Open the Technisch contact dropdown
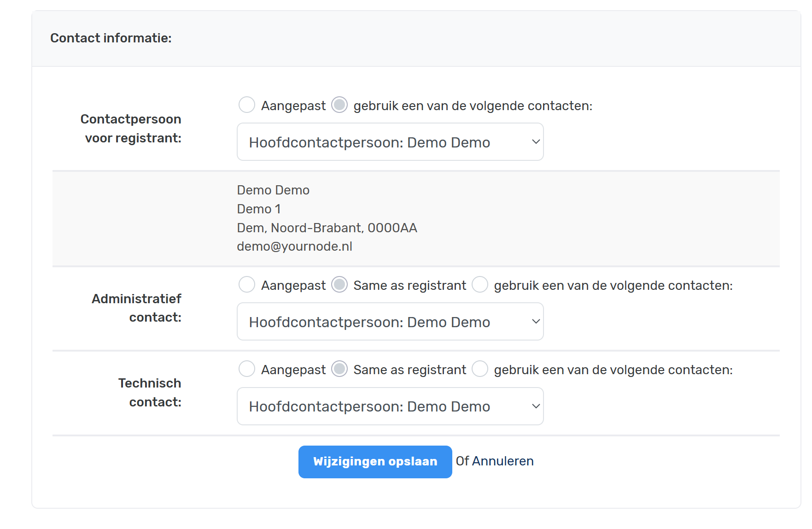Screen dimensions: 812x529 point(390,406)
